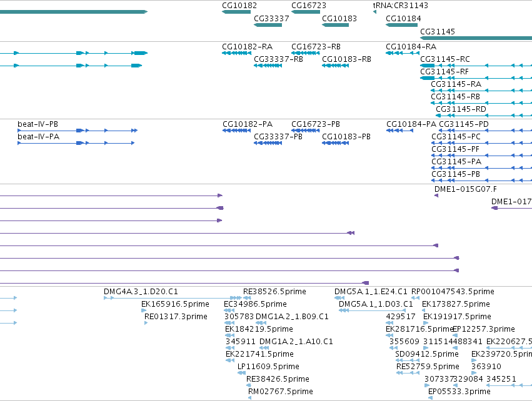The image size is (532, 401).
Task: Open EST "EP12257.3prime"
Action: point(484,329)
